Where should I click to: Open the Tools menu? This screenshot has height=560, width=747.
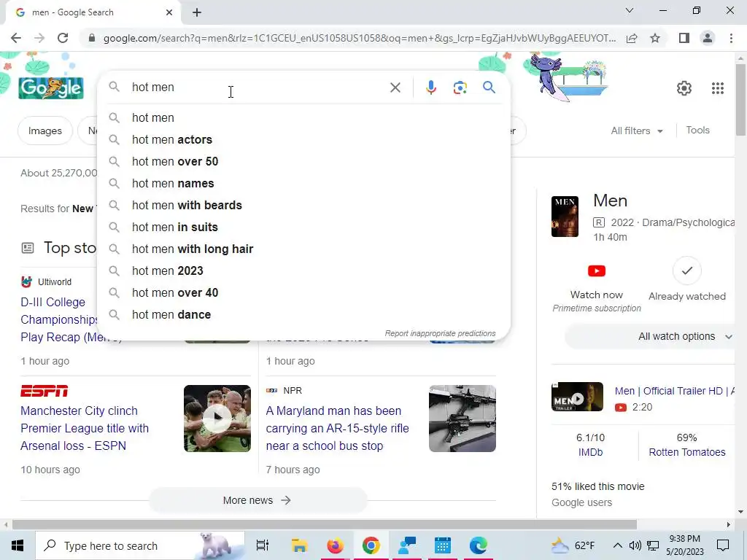(x=697, y=131)
